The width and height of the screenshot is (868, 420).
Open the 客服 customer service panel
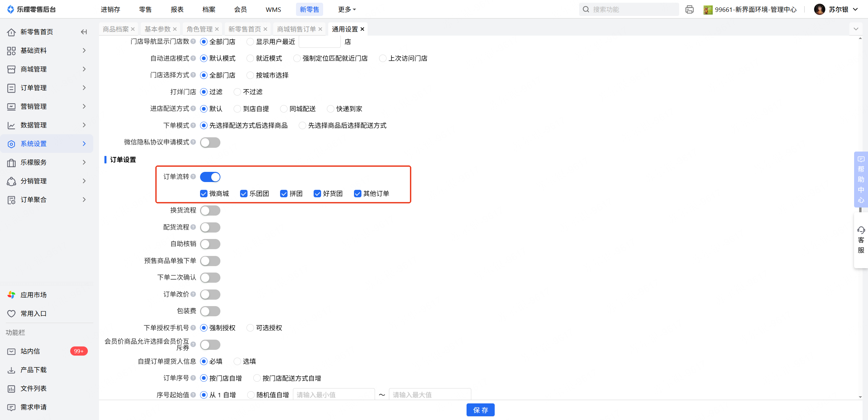(x=861, y=240)
